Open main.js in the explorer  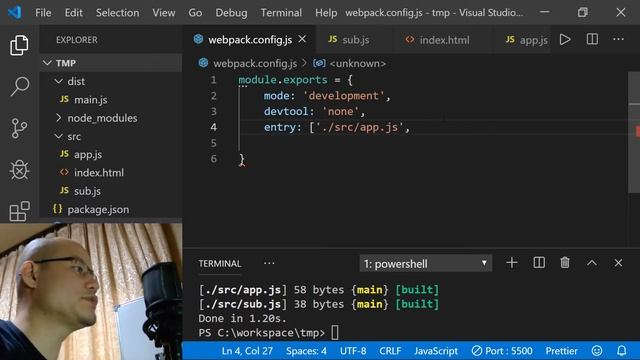pyautogui.click(x=111, y=100)
